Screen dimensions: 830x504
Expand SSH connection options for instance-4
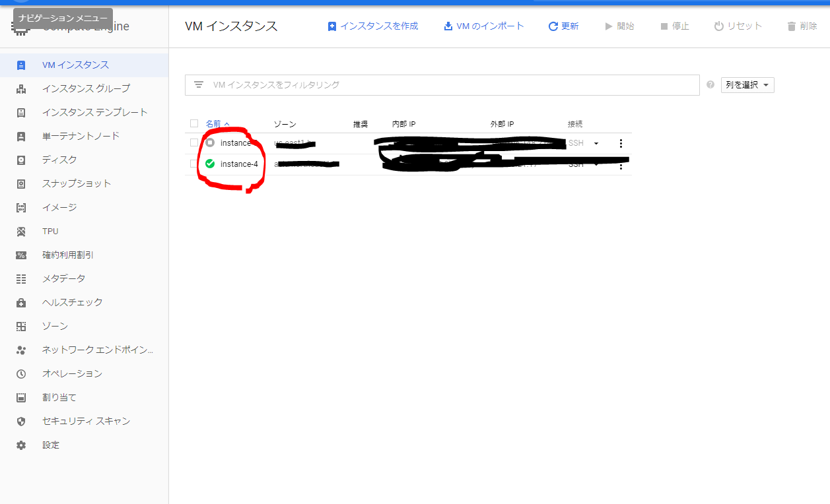pyautogui.click(x=596, y=165)
